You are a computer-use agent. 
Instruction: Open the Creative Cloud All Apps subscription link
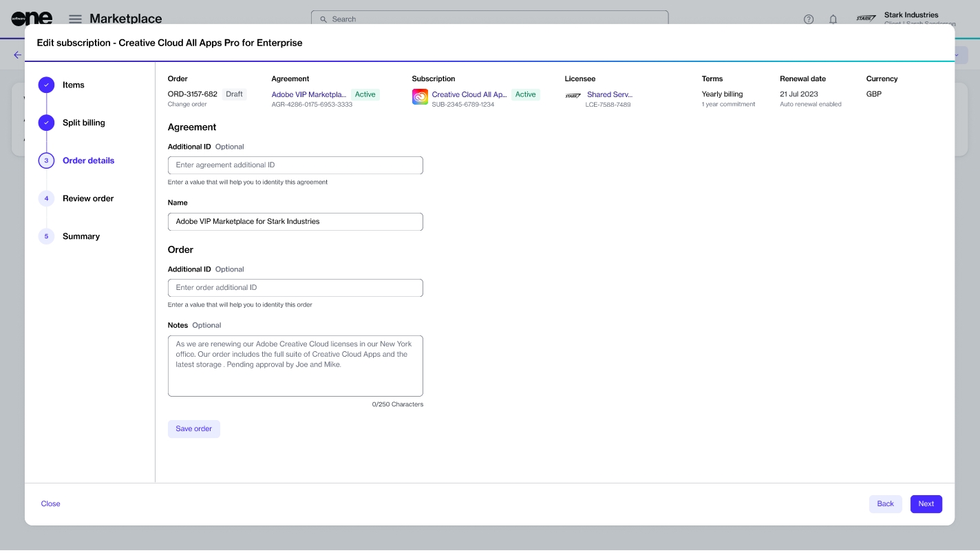469,94
